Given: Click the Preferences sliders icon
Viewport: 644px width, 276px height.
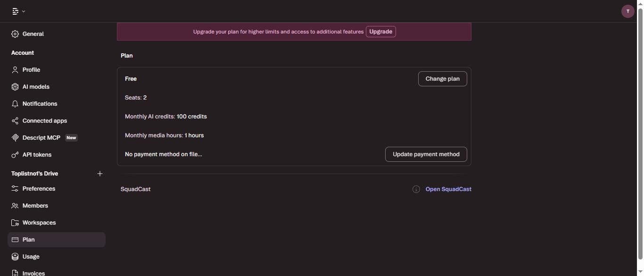Looking at the screenshot, I should pos(15,189).
